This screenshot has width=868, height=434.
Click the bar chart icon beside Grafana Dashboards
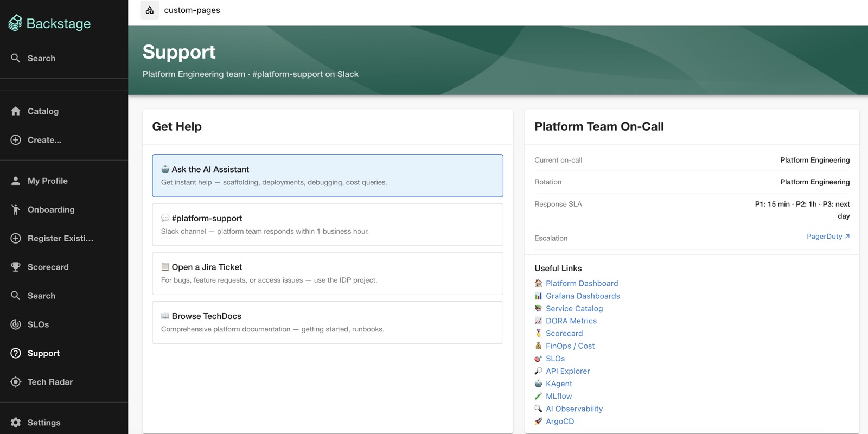(538, 296)
